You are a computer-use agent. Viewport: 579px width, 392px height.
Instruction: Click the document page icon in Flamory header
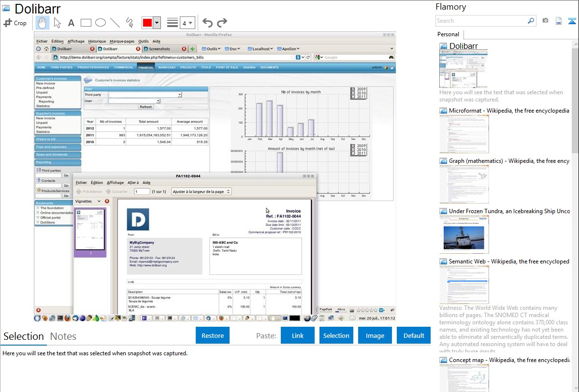tap(559, 21)
